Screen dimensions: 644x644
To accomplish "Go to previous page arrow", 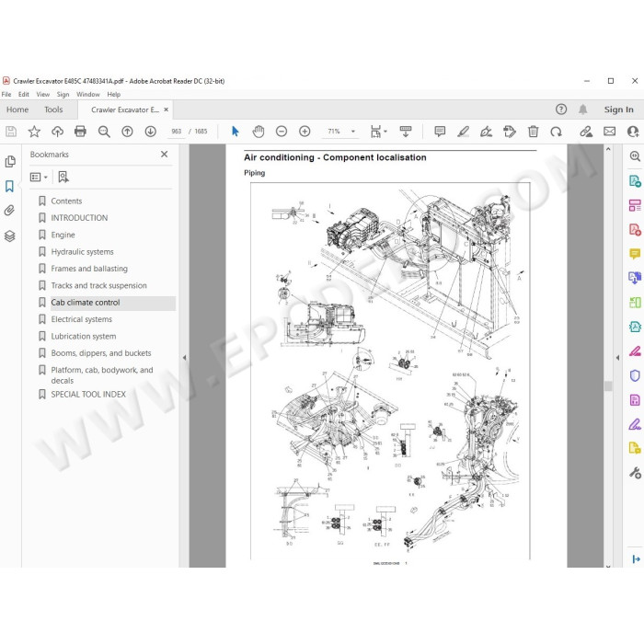I will [127, 132].
